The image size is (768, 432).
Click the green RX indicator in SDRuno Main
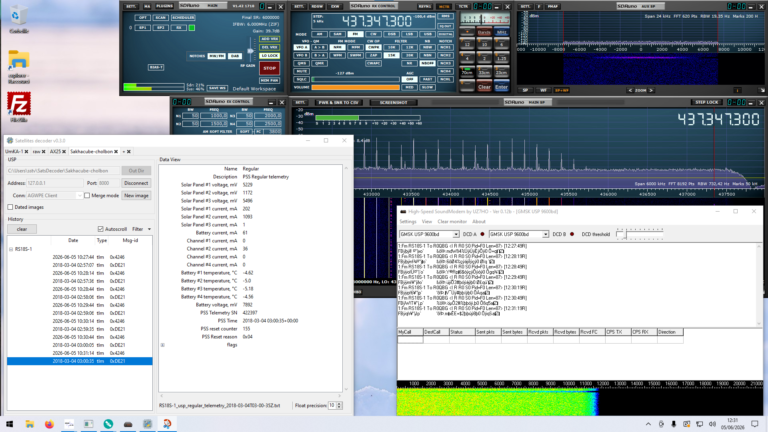[x=192, y=28]
